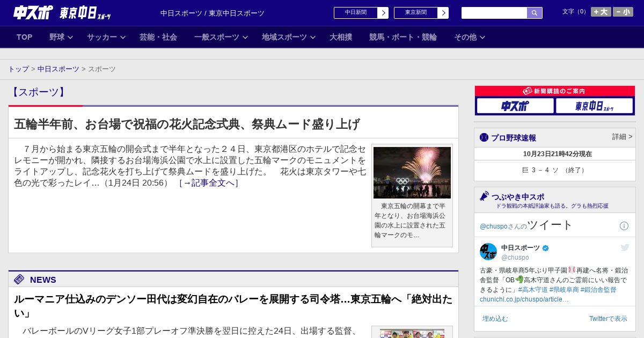Click the Twitterで表示 link
Image resolution: width=644 pixels, height=338 pixels.
point(608,319)
